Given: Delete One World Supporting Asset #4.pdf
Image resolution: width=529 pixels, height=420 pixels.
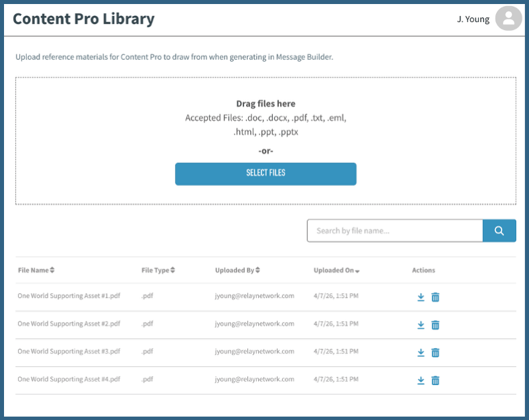Looking at the screenshot, I should [435, 380].
